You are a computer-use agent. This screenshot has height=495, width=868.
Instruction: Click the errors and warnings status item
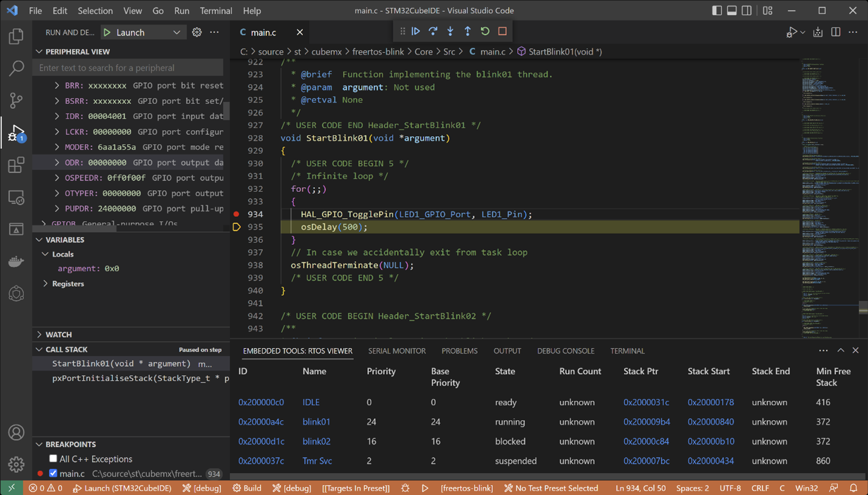click(45, 488)
